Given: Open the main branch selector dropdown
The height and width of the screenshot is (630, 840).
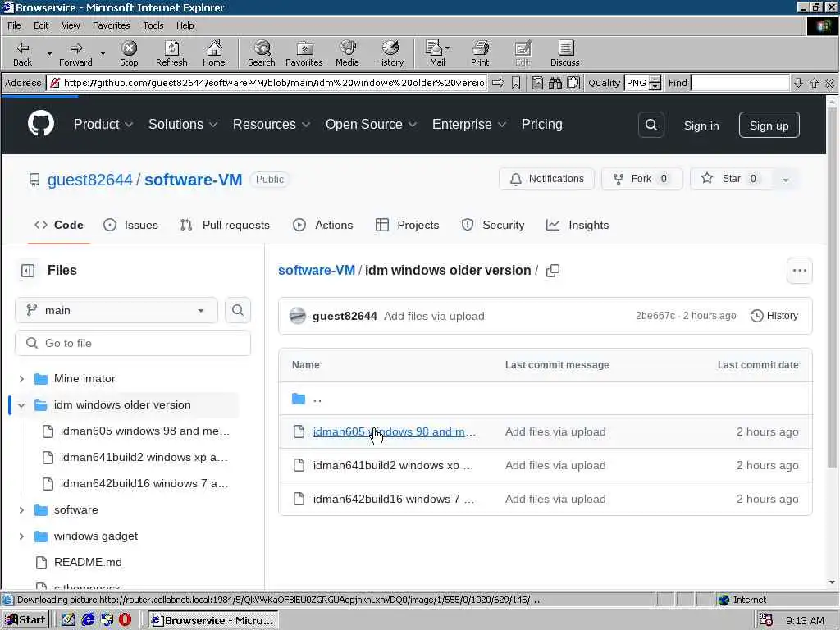Looking at the screenshot, I should (116, 310).
